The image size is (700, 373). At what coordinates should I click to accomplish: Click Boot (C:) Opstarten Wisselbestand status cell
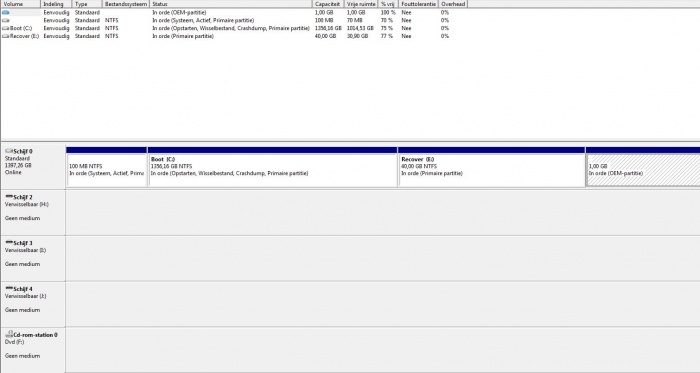coord(231,28)
